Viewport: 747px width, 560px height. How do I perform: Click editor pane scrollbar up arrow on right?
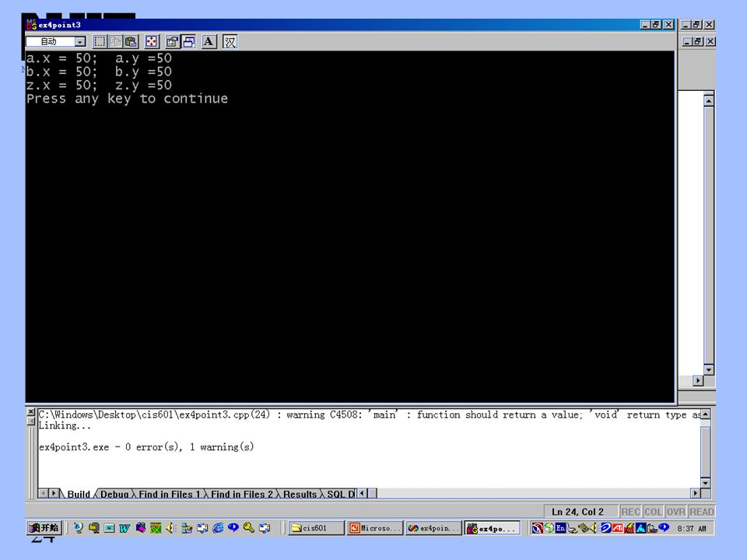709,101
